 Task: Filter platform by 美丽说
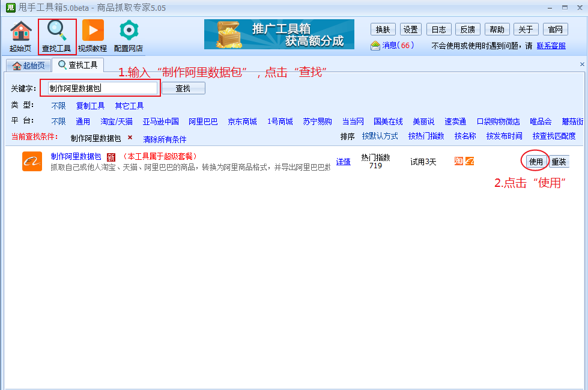tap(423, 121)
